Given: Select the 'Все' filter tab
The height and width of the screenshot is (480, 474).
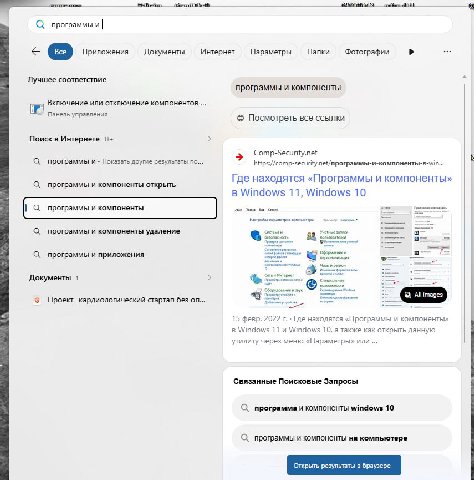Looking at the screenshot, I should click(60, 52).
